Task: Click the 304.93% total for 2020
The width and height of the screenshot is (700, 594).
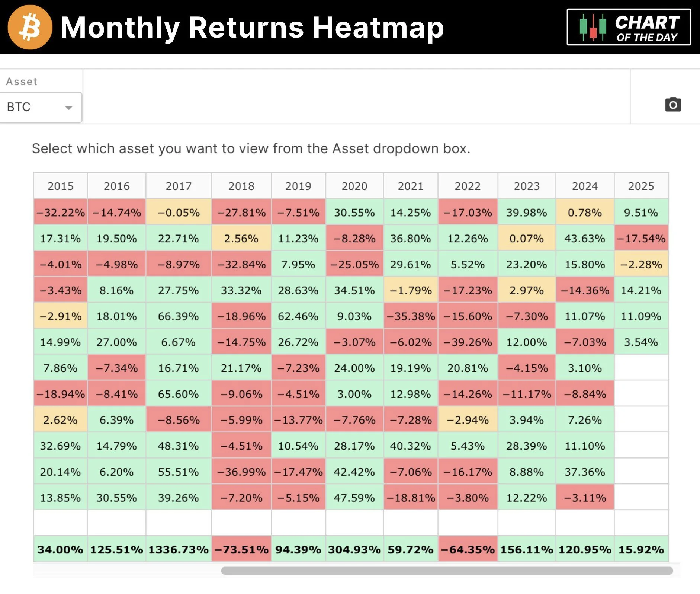Action: 354,549
